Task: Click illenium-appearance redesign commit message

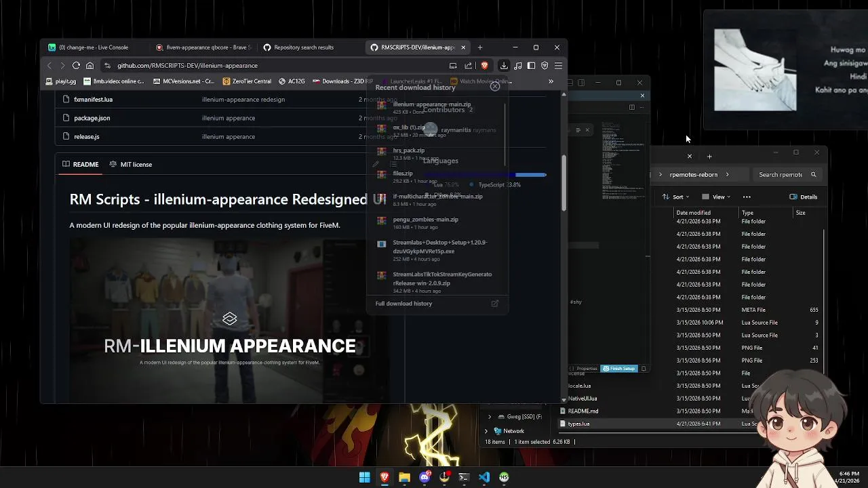Action: pyautogui.click(x=243, y=100)
